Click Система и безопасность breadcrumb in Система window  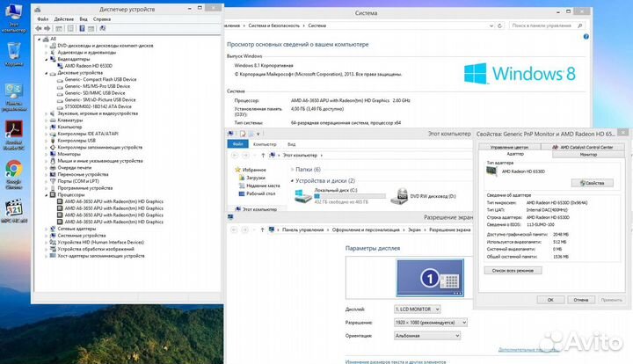click(273, 25)
